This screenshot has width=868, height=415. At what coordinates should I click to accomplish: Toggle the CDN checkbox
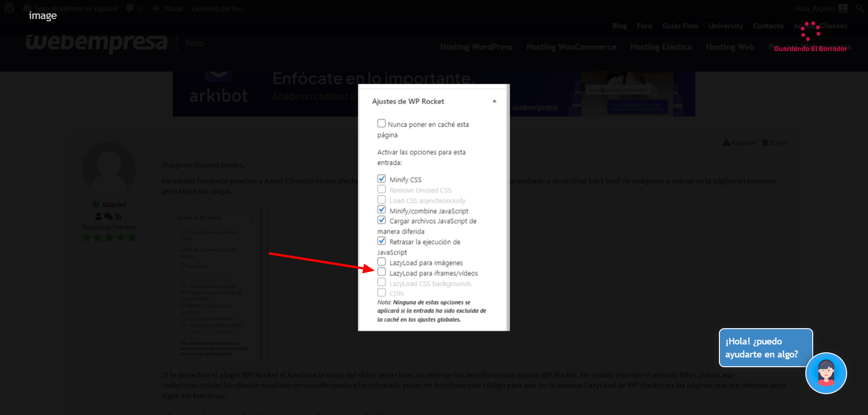[x=381, y=292]
